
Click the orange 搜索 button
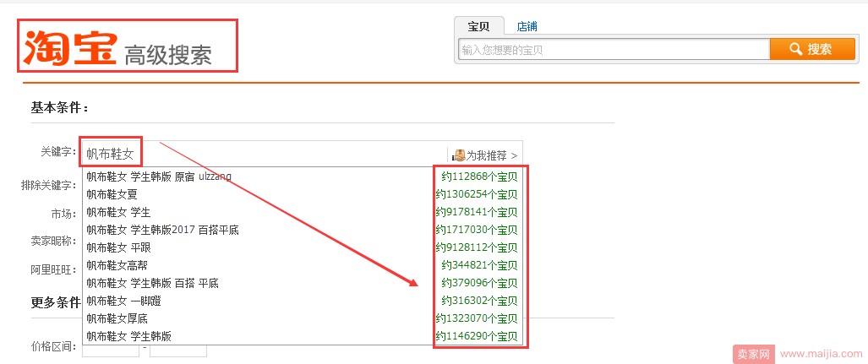pyautogui.click(x=812, y=49)
